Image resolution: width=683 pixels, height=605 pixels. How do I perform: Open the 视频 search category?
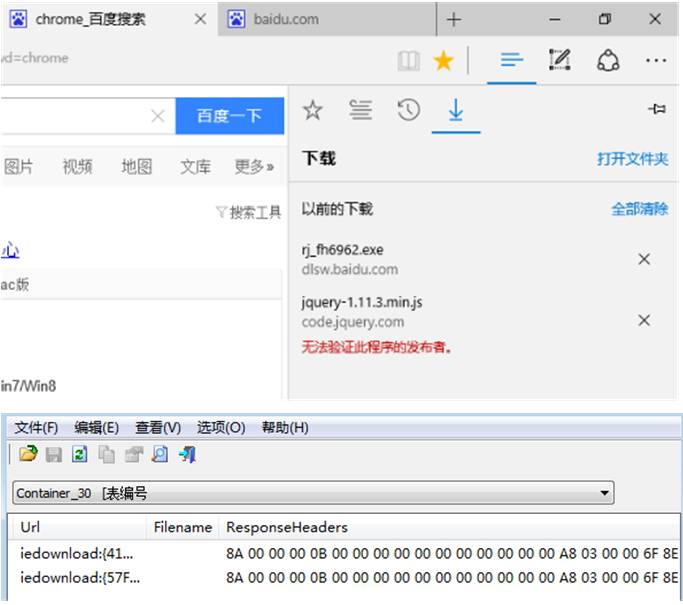78,167
